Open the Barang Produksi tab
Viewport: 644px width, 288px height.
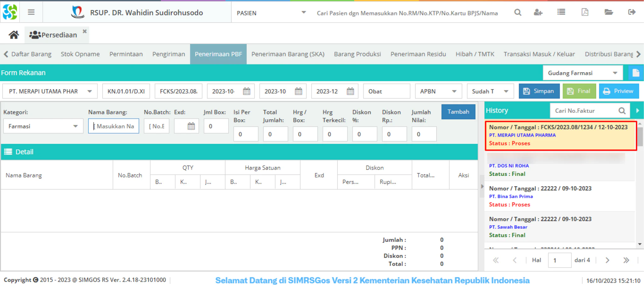[357, 54]
